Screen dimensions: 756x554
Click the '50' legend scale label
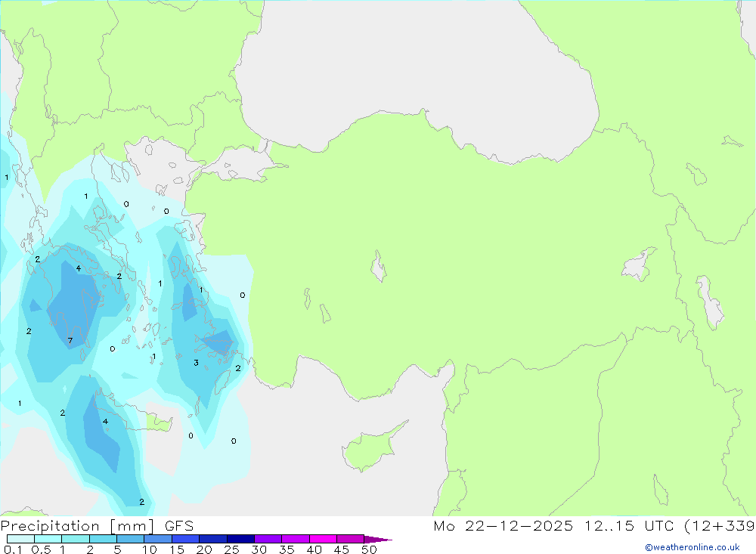[x=370, y=549]
